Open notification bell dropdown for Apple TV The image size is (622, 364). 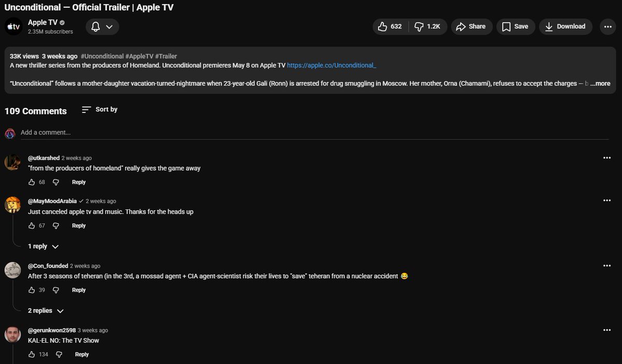click(x=102, y=26)
